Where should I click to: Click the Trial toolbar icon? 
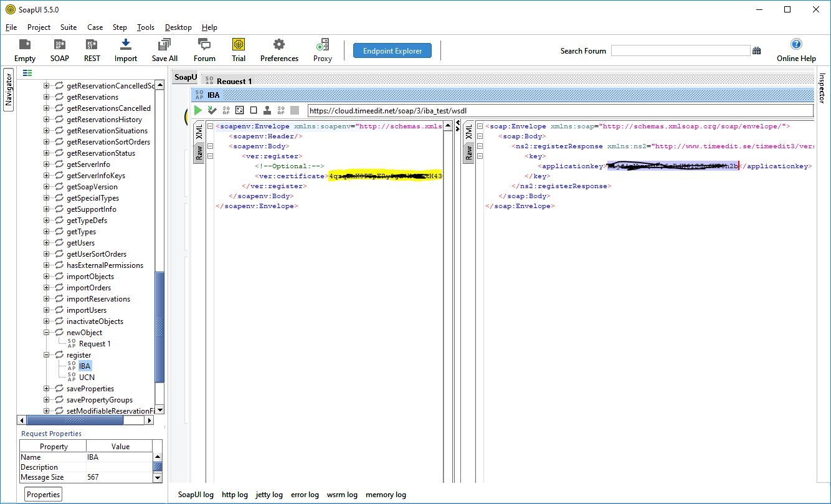click(239, 50)
